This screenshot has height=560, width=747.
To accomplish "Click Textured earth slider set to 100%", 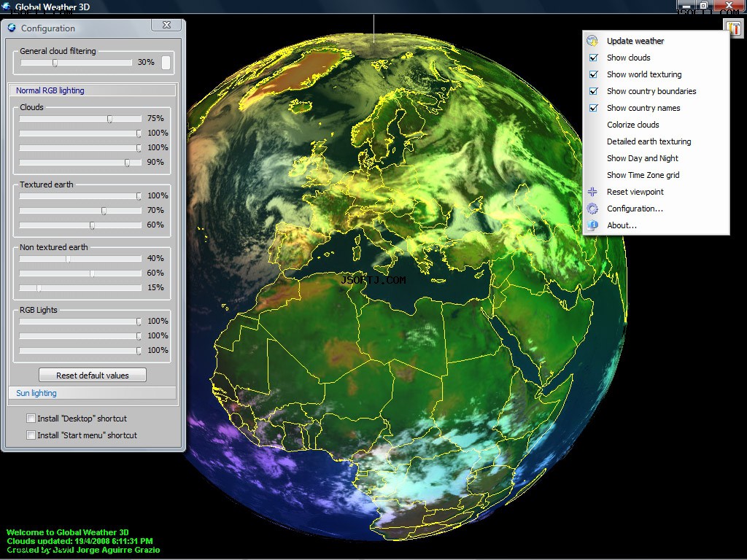I will [x=80, y=195].
